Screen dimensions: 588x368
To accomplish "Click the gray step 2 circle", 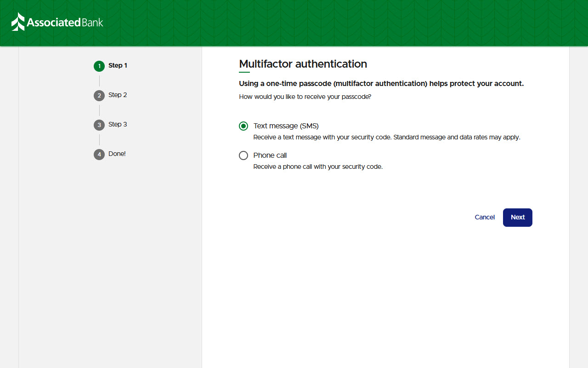I will pos(99,96).
